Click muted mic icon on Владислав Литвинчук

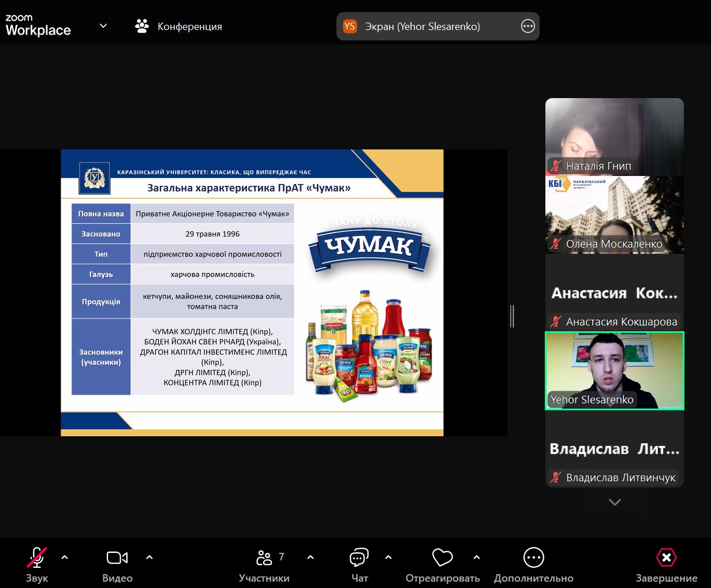(556, 478)
